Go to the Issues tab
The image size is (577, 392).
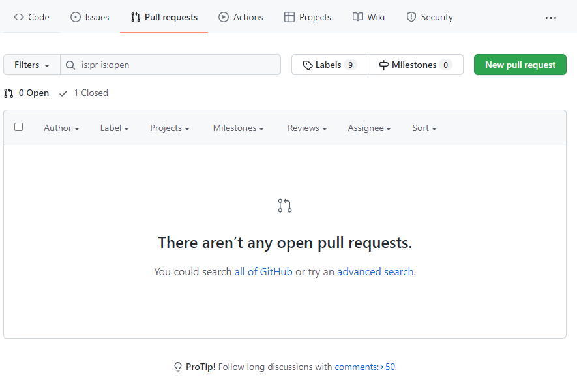tap(89, 17)
